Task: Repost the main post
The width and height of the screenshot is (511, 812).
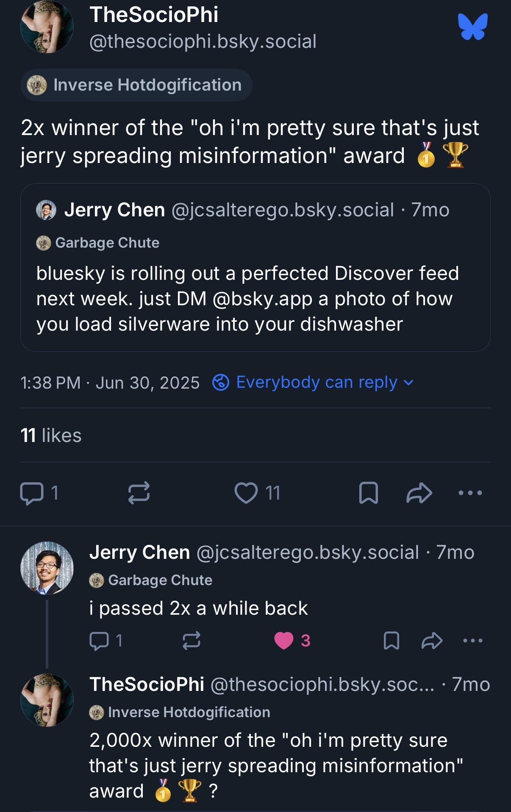Action: [x=139, y=493]
